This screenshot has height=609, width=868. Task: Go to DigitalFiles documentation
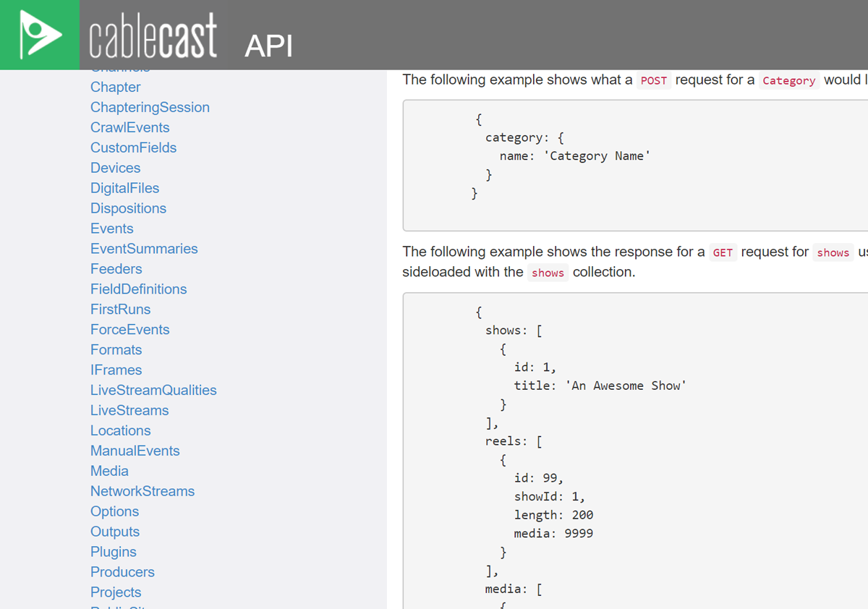pyautogui.click(x=124, y=188)
